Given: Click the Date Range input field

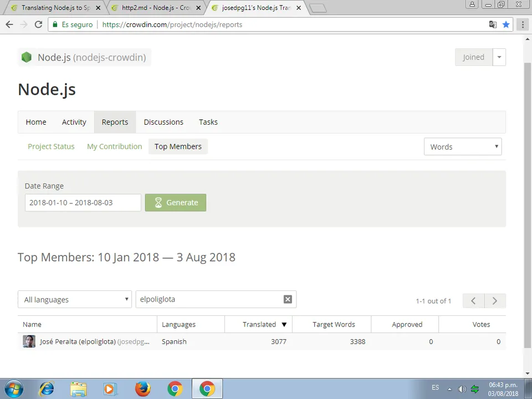Looking at the screenshot, I should tap(83, 203).
